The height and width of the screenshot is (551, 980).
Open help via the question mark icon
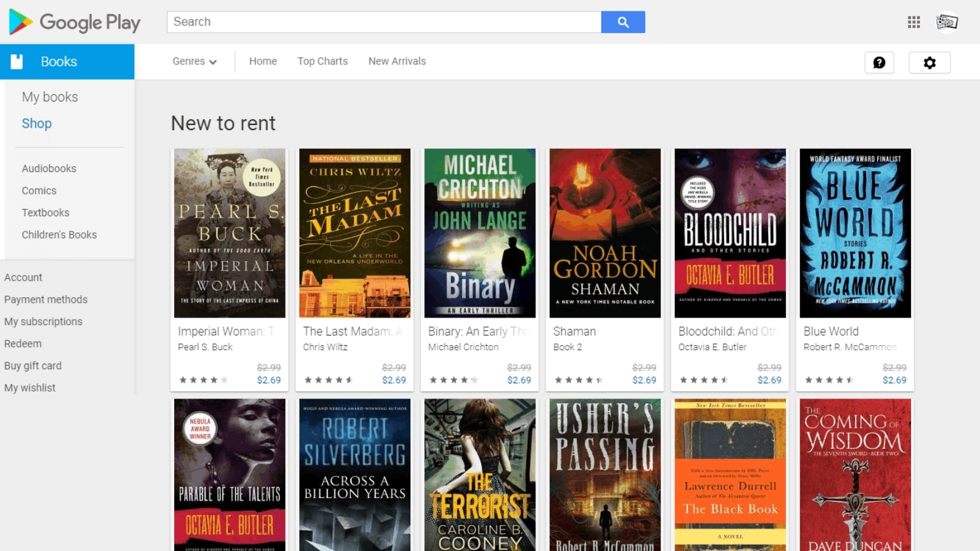point(879,62)
